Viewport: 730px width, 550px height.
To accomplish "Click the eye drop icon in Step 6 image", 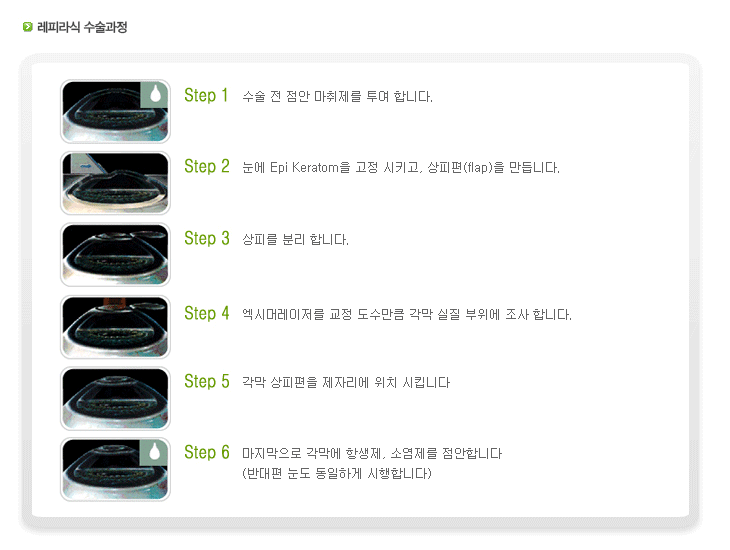I will coord(154,452).
